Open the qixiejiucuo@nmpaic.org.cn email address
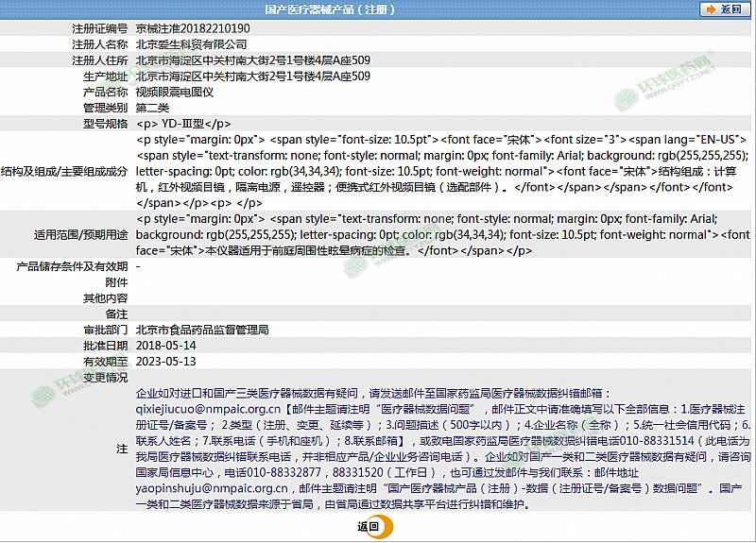The height and width of the screenshot is (543, 756). (x=209, y=410)
